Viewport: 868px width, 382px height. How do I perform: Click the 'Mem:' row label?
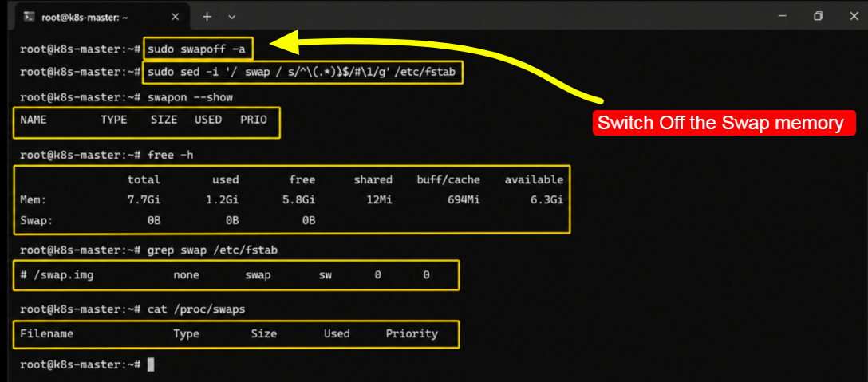32,200
